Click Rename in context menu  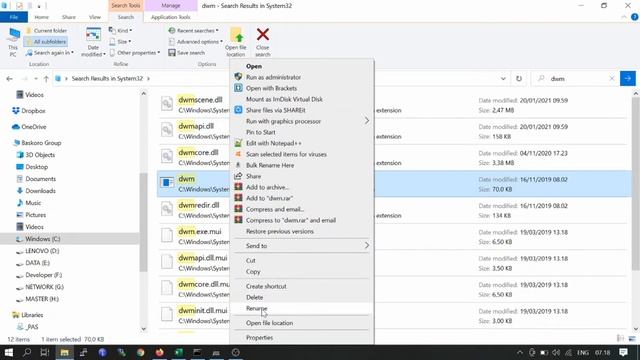coord(302,309)
